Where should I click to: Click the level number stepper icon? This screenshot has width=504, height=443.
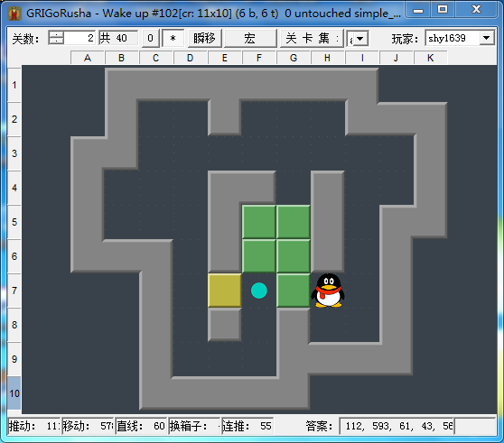[x=56, y=38]
